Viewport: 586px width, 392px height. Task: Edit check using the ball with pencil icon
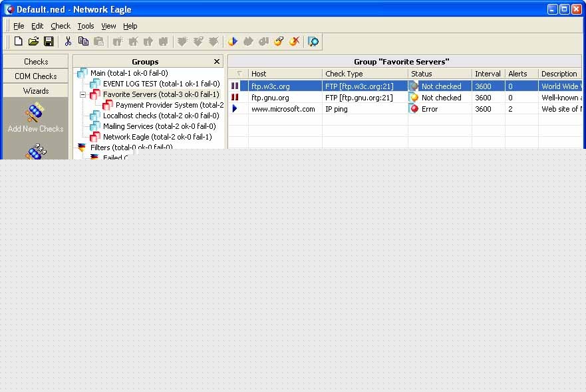(x=279, y=41)
